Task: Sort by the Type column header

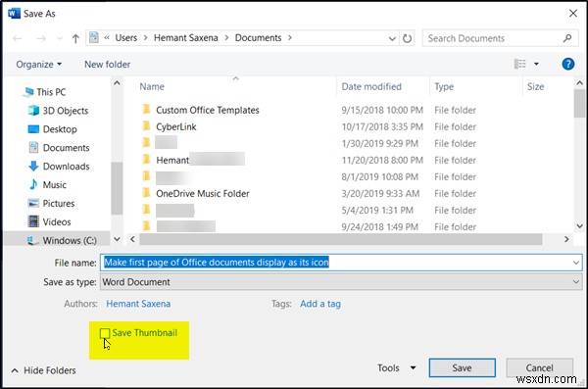Action: point(444,86)
